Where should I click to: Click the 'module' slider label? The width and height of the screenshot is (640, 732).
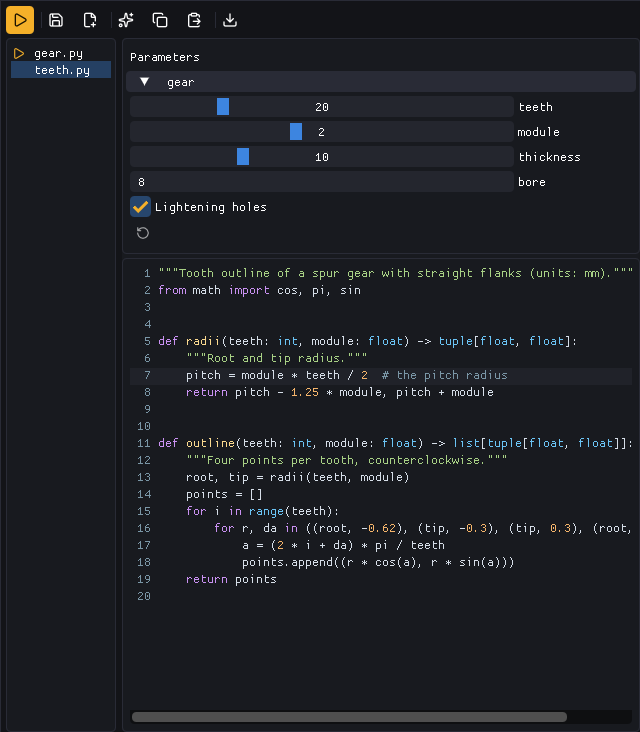tap(538, 132)
